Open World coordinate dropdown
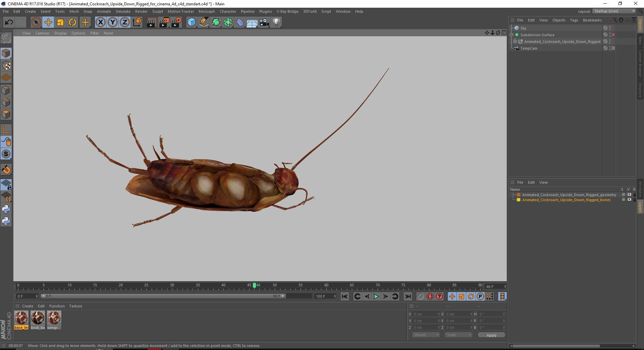644x350 pixels. click(x=426, y=335)
